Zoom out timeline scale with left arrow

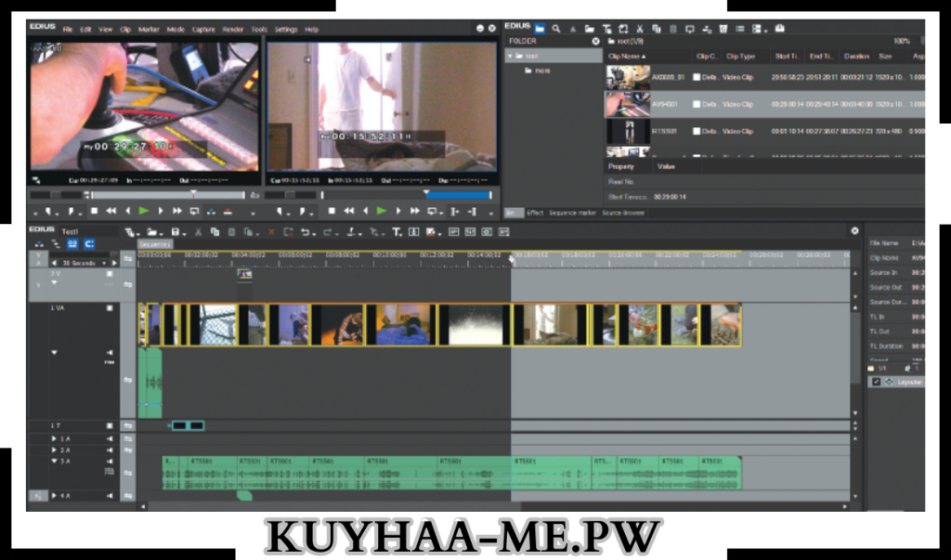[54, 264]
